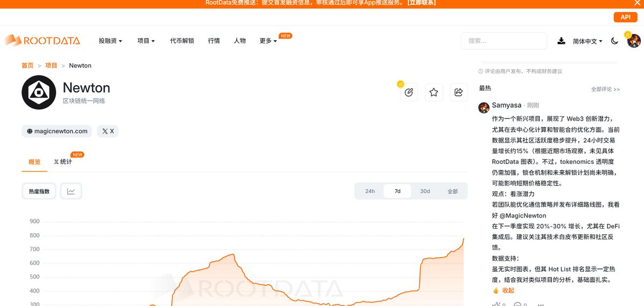Click the 900 y-axis label
The width and height of the screenshot is (644, 306).
(34, 222)
